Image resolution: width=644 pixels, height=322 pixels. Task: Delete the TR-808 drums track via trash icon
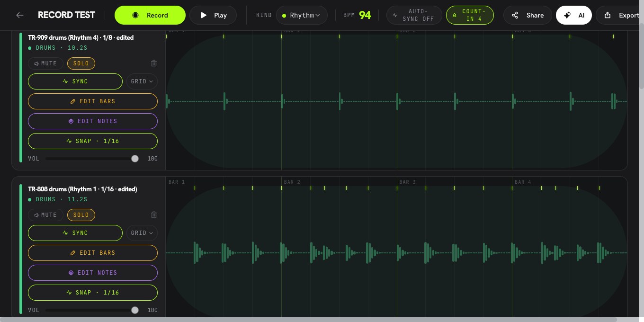[x=154, y=215]
